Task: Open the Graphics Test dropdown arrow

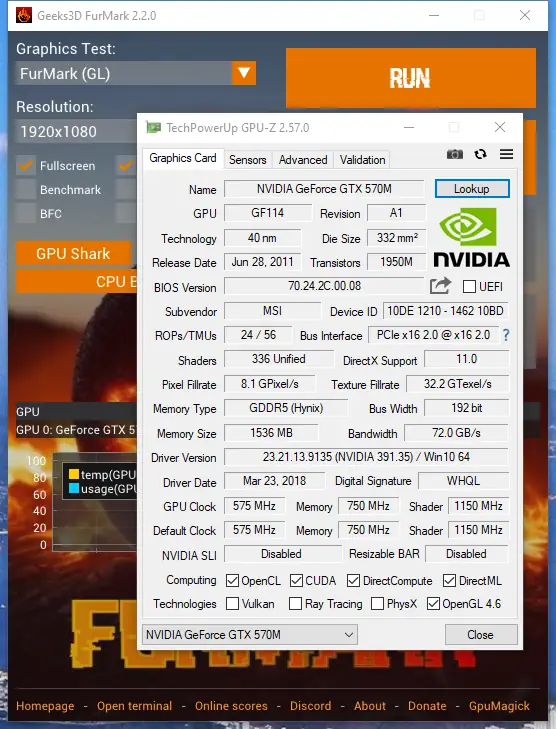Action: (x=244, y=73)
